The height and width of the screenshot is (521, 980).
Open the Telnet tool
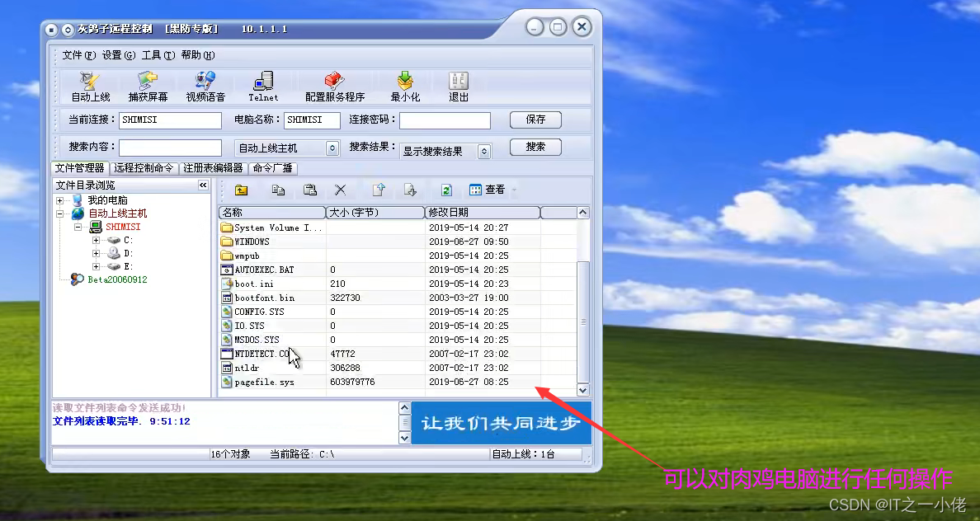tap(263, 87)
